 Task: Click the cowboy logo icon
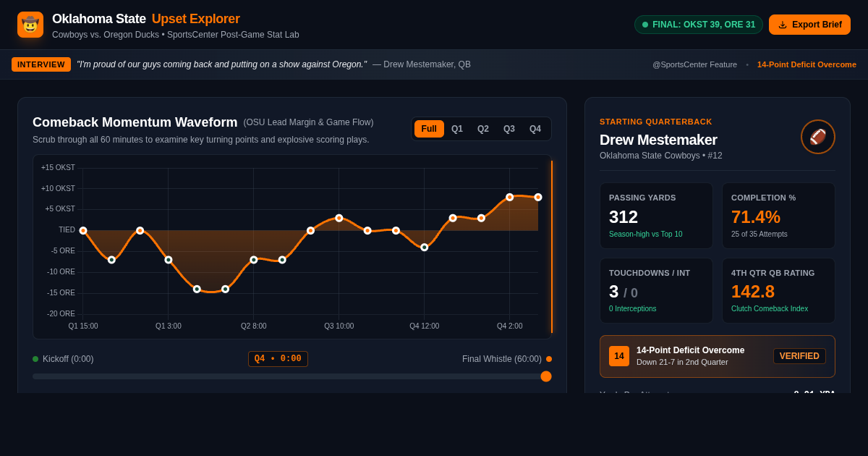pyautogui.click(x=30, y=25)
